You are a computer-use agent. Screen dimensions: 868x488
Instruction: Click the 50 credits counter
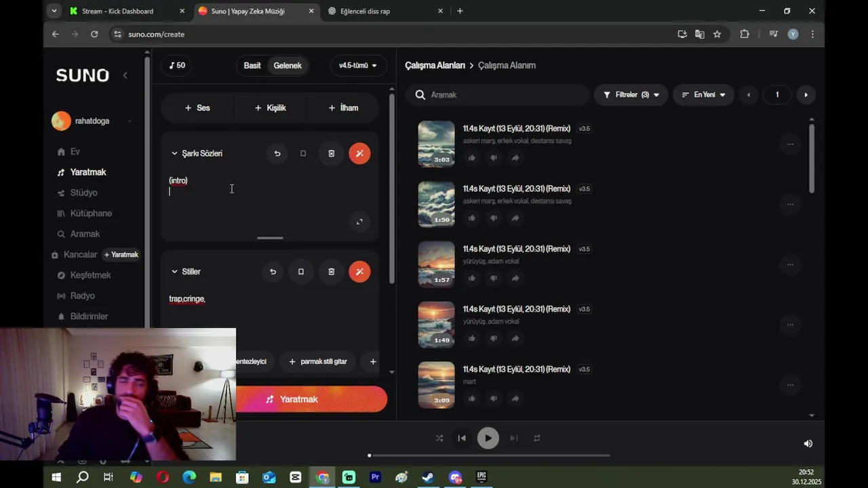pyautogui.click(x=176, y=66)
